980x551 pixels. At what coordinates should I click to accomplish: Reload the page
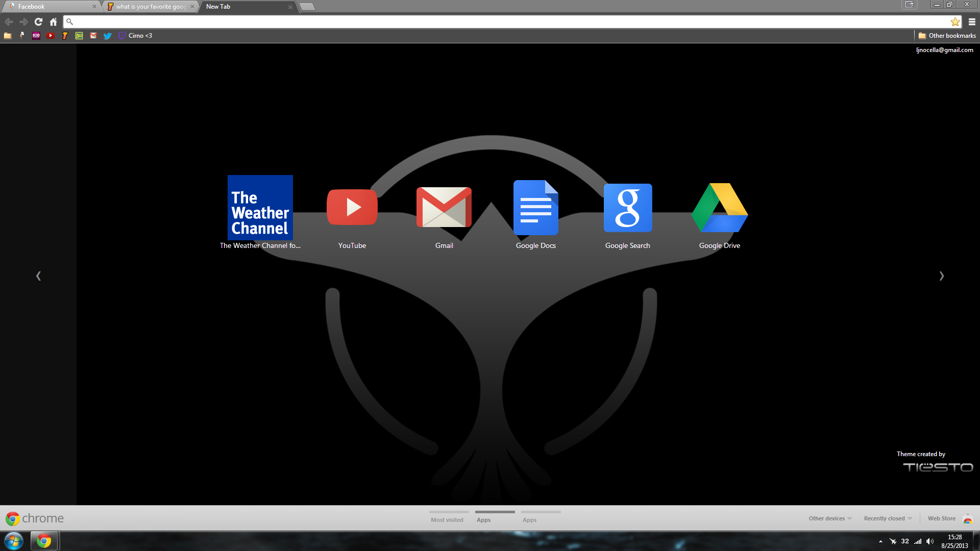pos(38,22)
